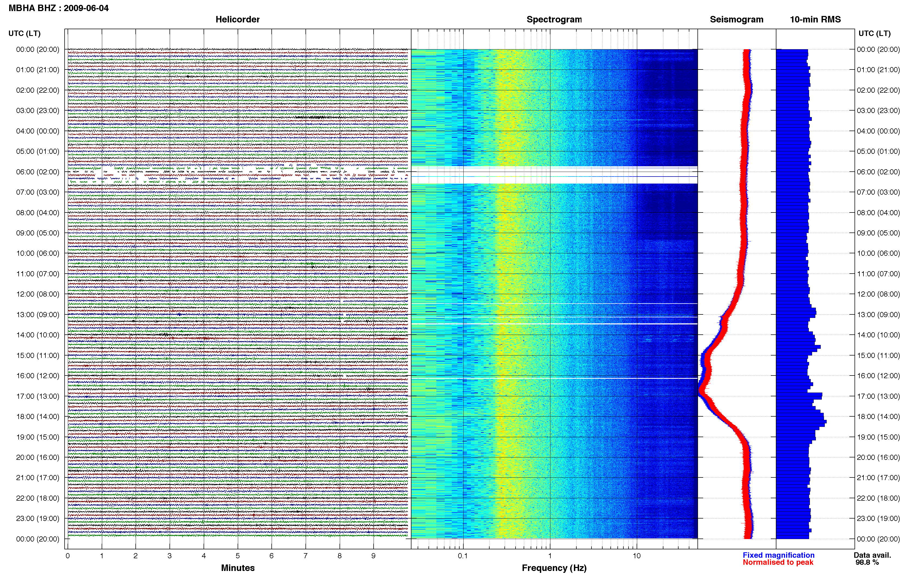The height and width of the screenshot is (578, 924).
Task: Select the 'Minutes' axis title
Action: pyautogui.click(x=238, y=568)
